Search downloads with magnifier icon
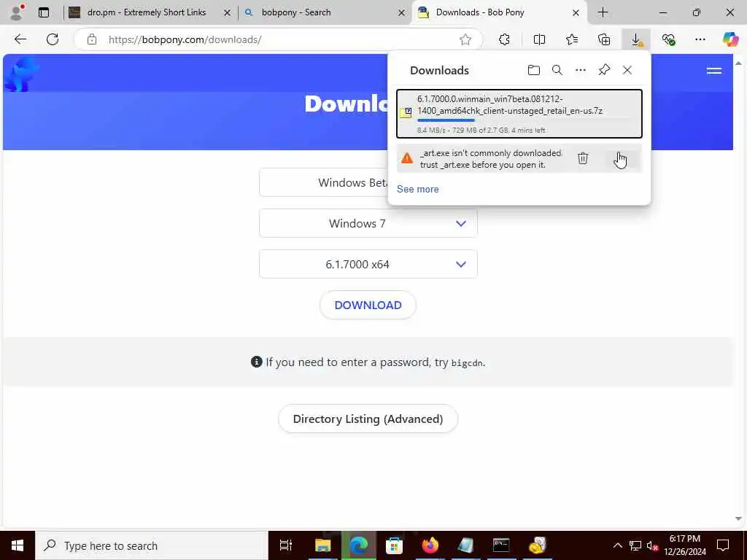 [557, 71]
